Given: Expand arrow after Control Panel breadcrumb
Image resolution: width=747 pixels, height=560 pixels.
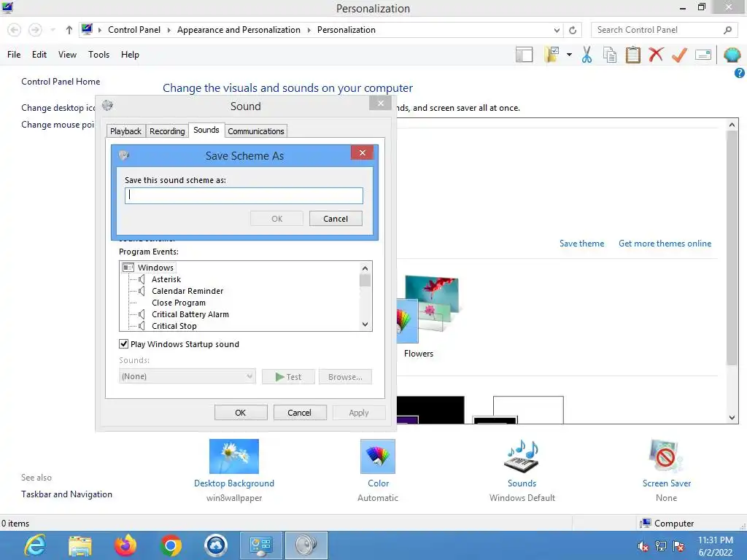Looking at the screenshot, I should [169, 30].
